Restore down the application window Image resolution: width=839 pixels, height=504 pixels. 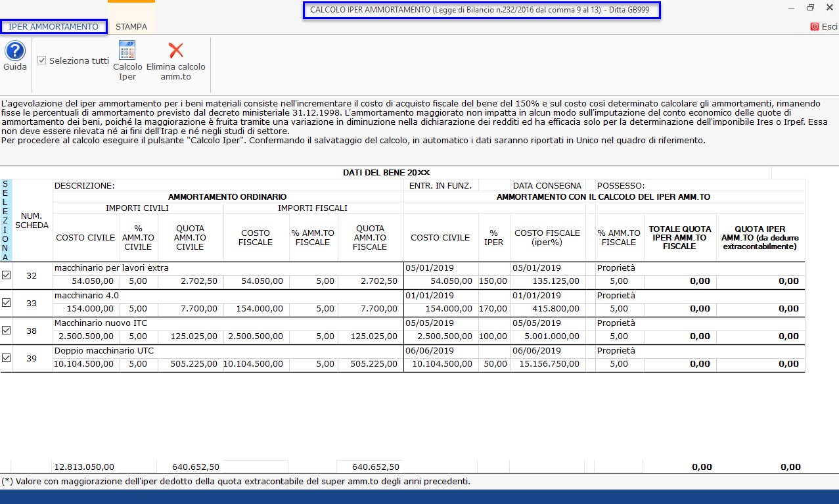pyautogui.click(x=811, y=7)
